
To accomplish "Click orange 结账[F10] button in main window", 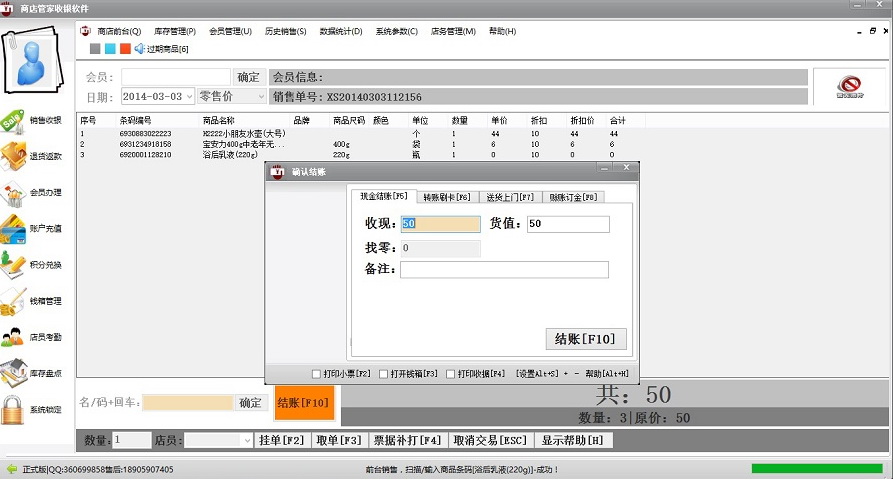I will coord(304,403).
